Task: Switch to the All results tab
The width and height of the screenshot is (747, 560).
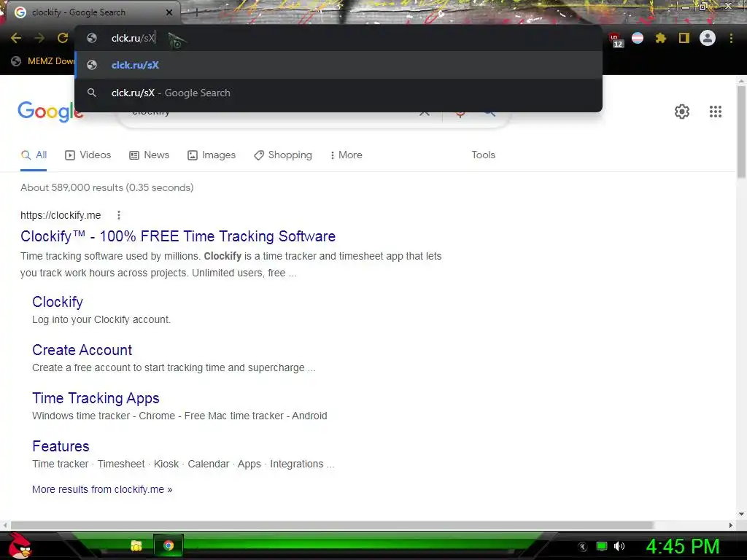Action: click(x=34, y=155)
